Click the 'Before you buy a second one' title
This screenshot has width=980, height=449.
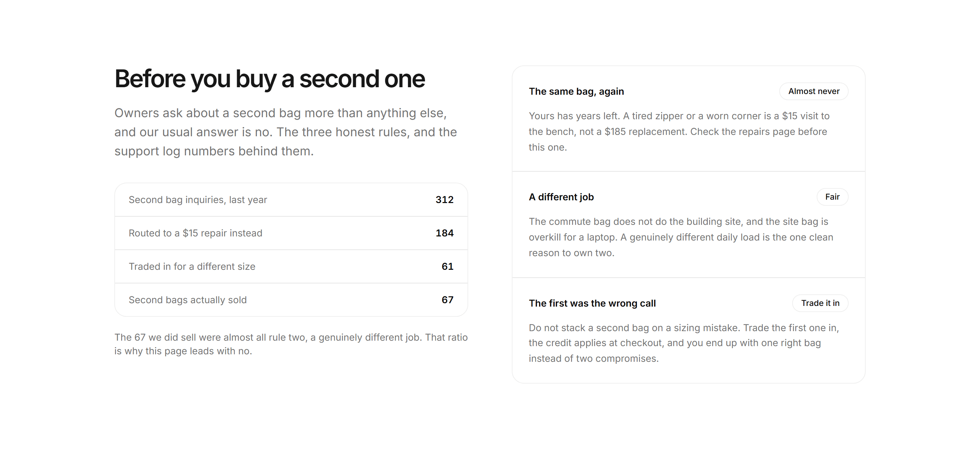click(x=270, y=79)
